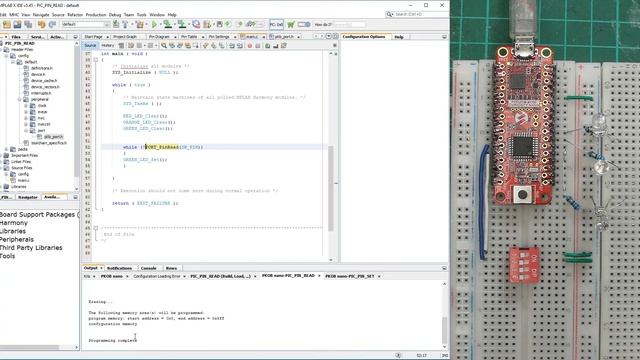Click the Undo arrow icon
Viewport: 640px width, 360px height.
coord(42,24)
